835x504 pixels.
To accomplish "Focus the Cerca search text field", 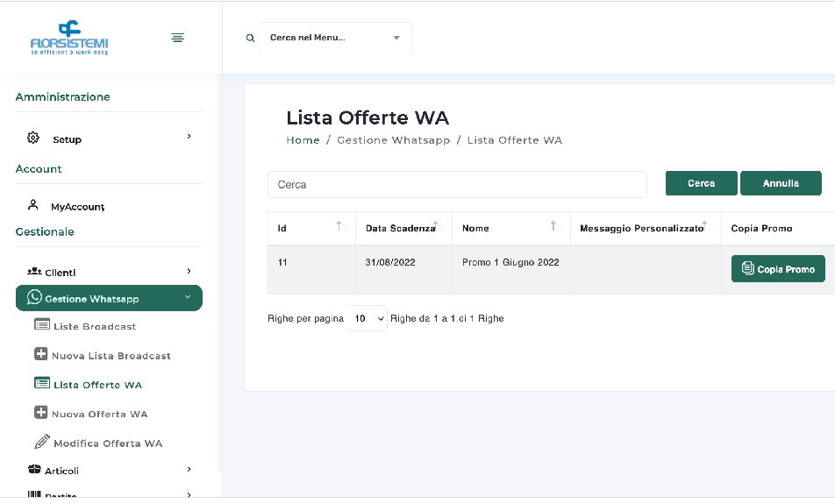I will tap(457, 185).
